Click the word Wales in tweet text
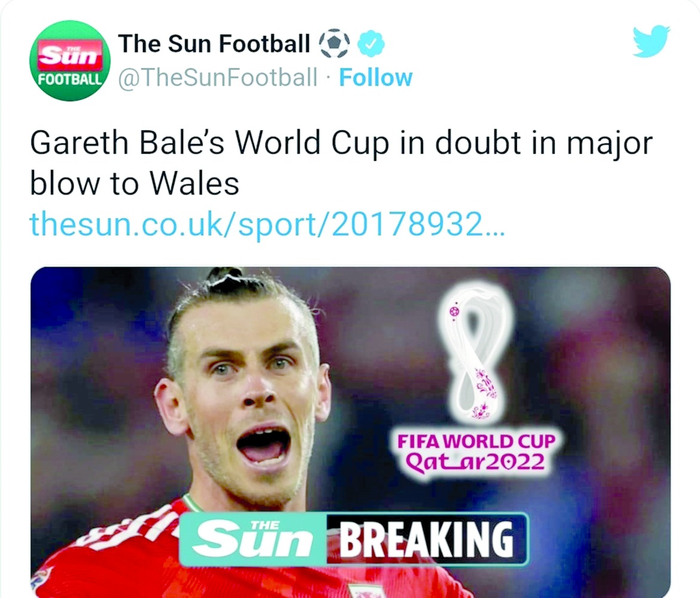The image size is (700, 598). [x=194, y=184]
